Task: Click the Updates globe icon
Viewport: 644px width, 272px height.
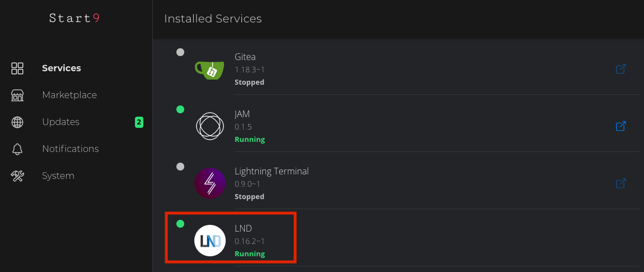Action: 17,122
